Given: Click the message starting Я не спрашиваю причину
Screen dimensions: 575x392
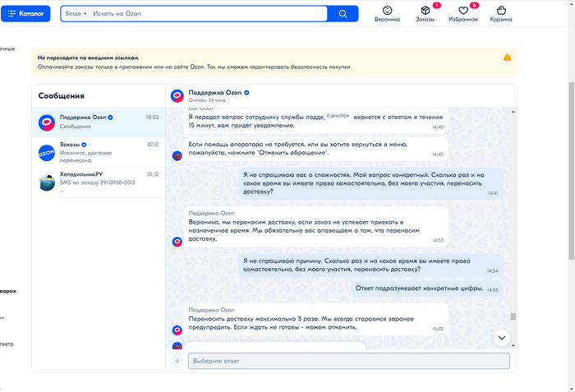Looking at the screenshot, I should click(370, 265).
